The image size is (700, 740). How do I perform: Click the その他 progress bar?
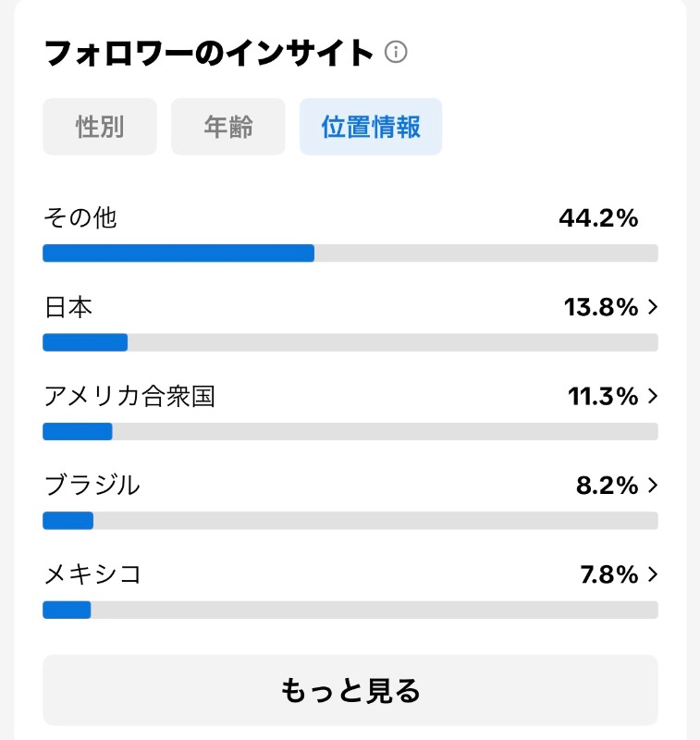[x=350, y=253]
